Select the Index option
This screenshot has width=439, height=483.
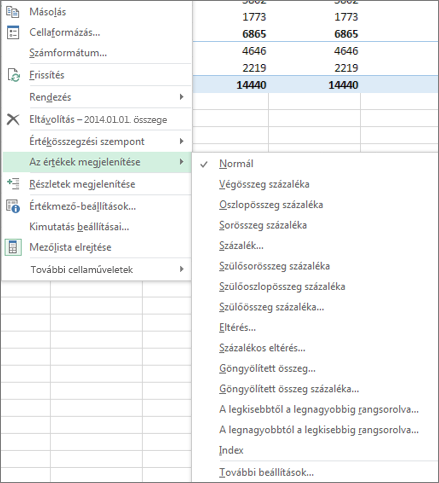pos(231,450)
